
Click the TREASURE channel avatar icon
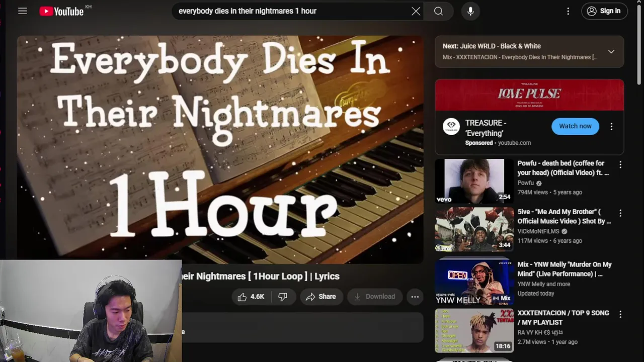(451, 127)
